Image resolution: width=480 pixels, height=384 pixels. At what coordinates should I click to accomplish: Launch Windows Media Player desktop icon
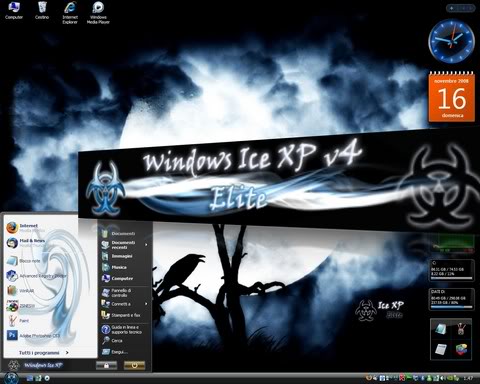tap(98, 13)
